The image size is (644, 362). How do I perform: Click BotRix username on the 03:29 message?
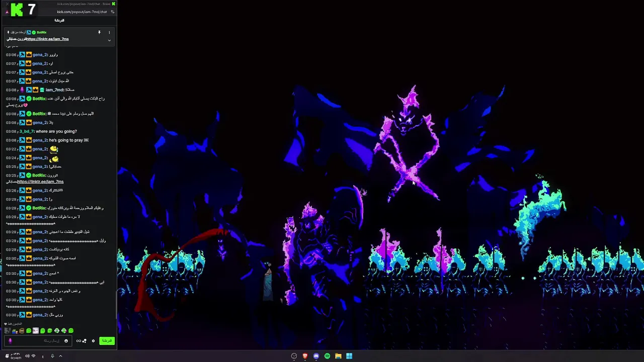[x=39, y=208]
